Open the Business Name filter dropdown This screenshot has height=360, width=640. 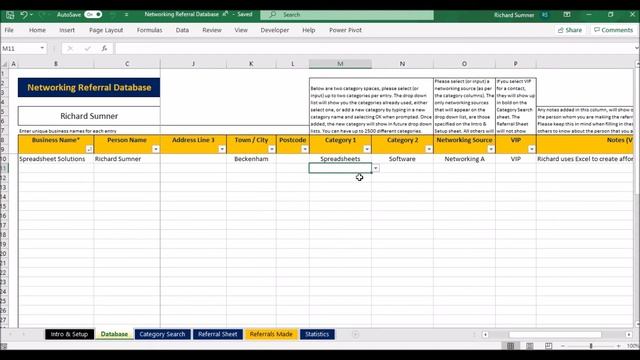[x=89, y=149]
